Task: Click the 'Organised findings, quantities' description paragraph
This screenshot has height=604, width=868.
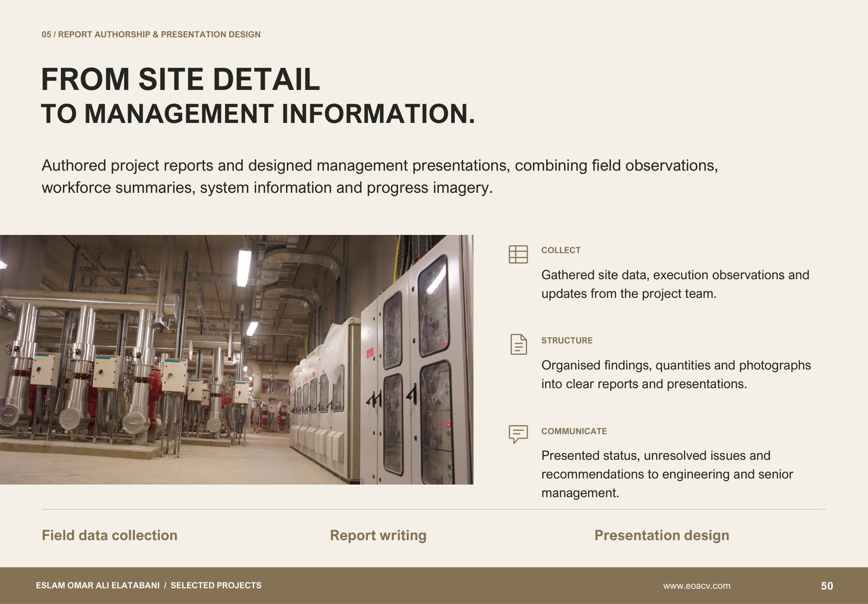Action: coord(676,374)
